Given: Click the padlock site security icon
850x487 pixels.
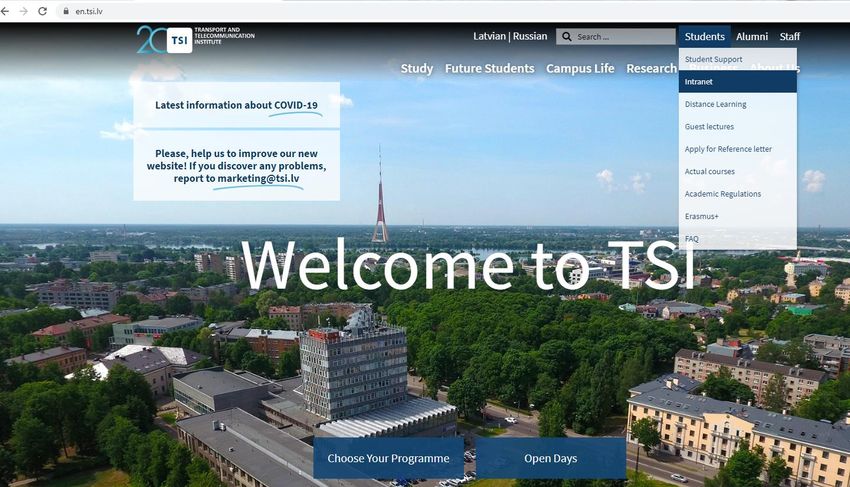Looking at the screenshot, I should [x=66, y=11].
